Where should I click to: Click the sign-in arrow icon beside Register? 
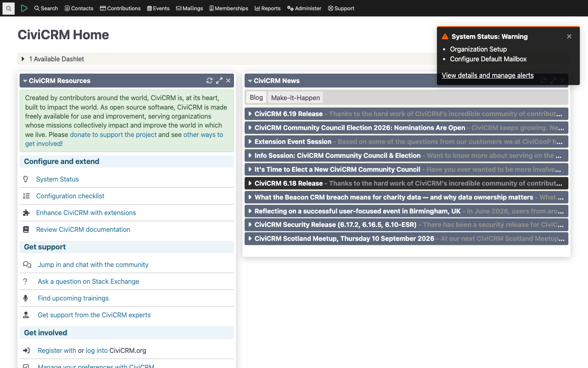(x=27, y=350)
